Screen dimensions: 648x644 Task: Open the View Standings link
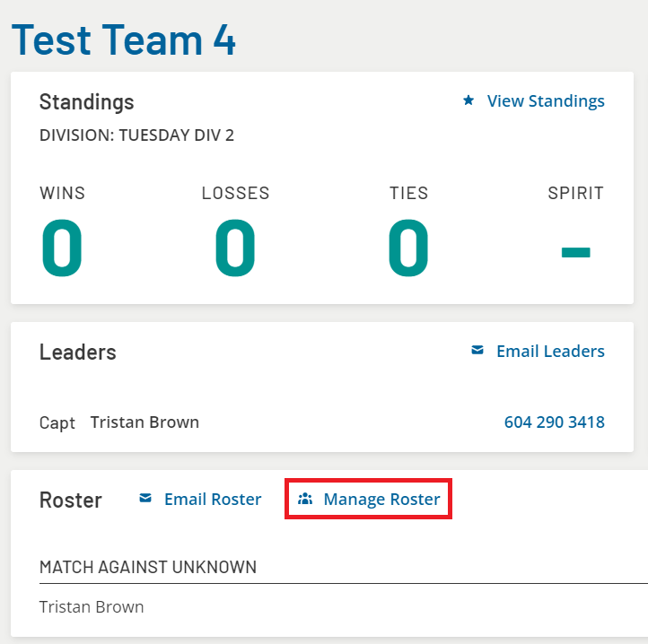point(545,101)
